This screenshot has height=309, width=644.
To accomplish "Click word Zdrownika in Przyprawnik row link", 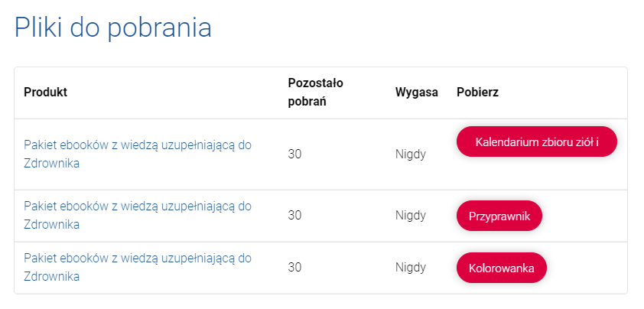I will (x=52, y=224).
